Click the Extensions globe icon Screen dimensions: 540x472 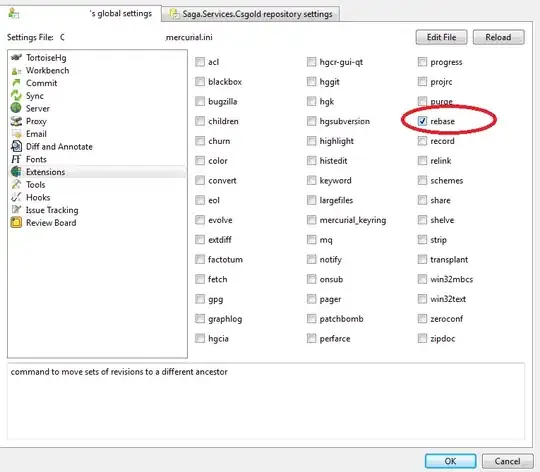coord(16,171)
